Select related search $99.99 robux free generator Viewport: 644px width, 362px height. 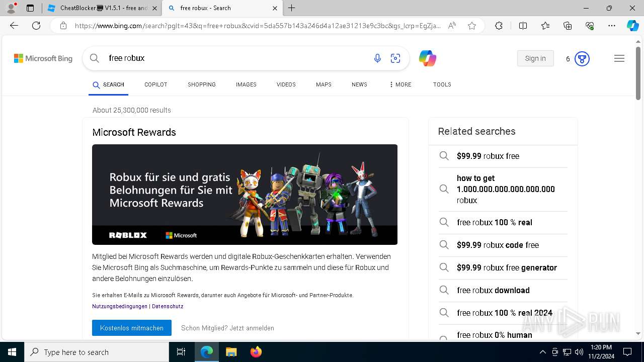pyautogui.click(x=503, y=267)
